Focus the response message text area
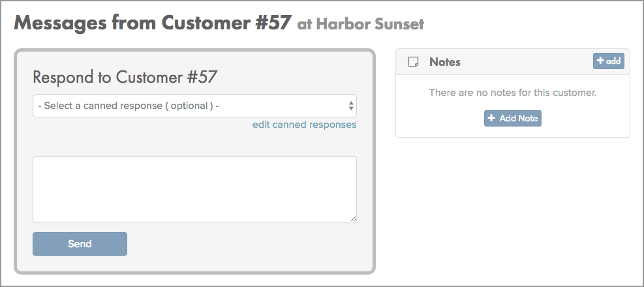 point(194,189)
